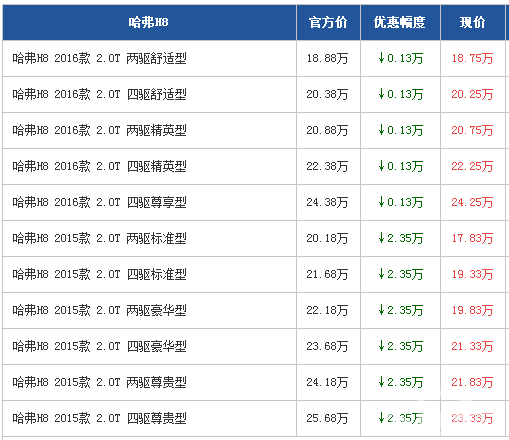
Task: Click current price 23.33万
Action: (x=472, y=418)
